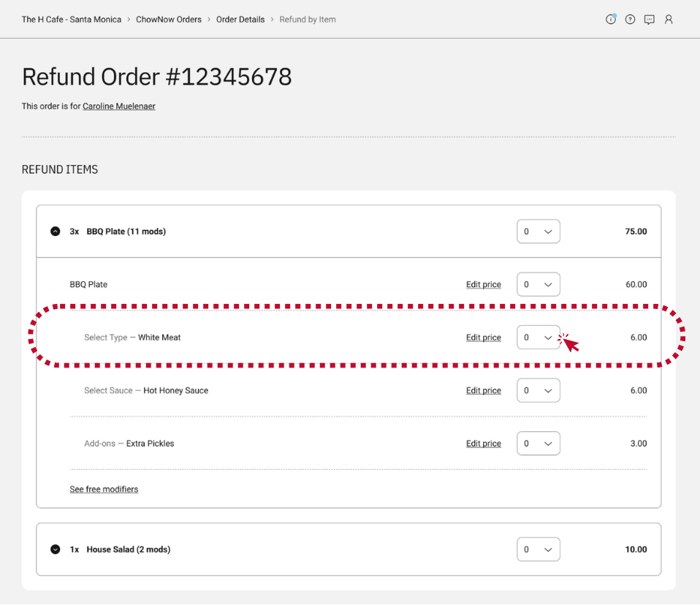Click the See free modifiers link

click(x=104, y=489)
